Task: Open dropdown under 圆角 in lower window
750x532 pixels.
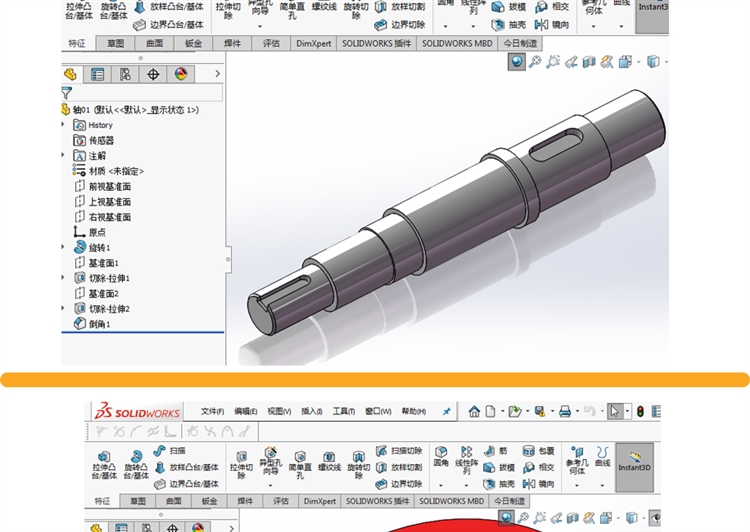Action: coord(441,485)
